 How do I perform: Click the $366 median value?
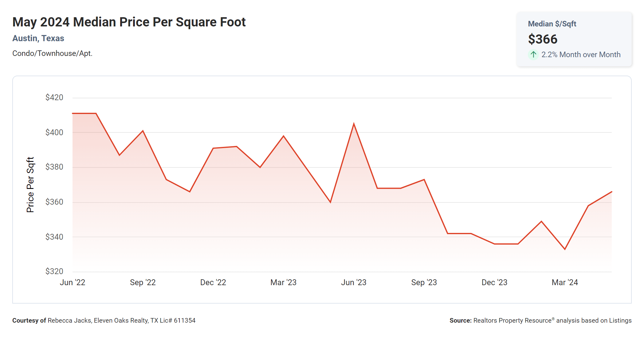[543, 39]
